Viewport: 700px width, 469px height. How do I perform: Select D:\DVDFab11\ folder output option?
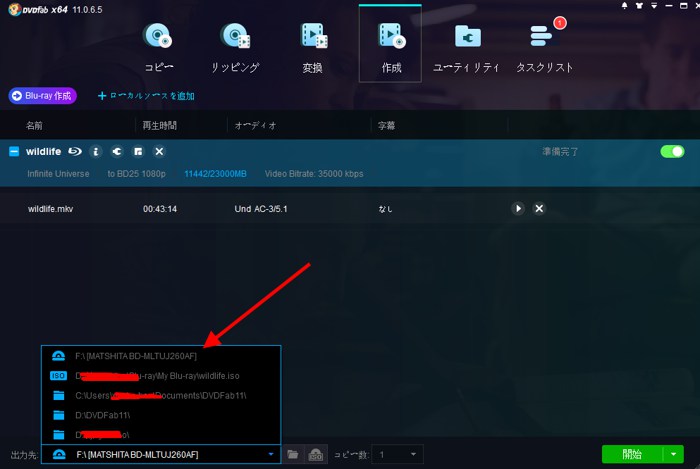click(x=161, y=415)
